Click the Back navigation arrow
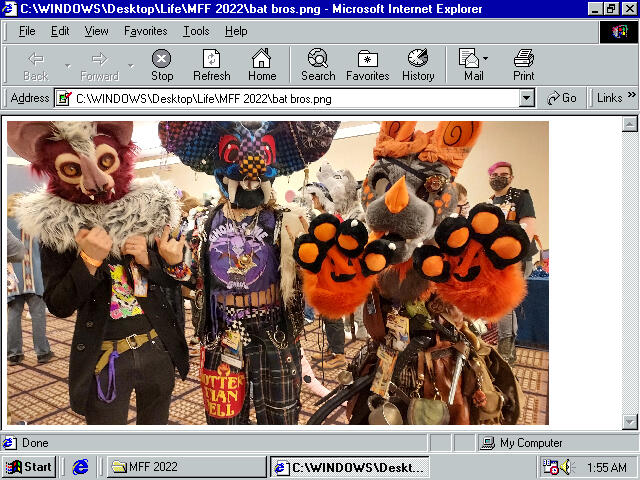The width and height of the screenshot is (640, 480). (35, 65)
